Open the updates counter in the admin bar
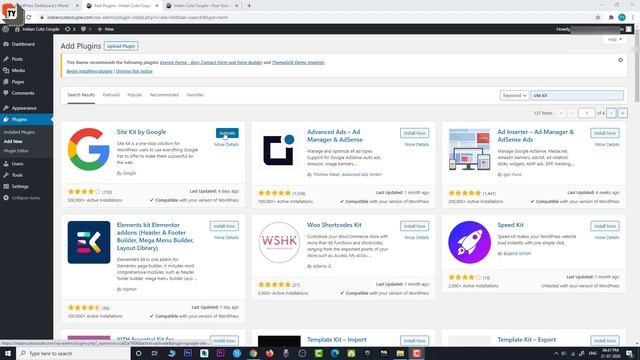The image size is (640, 360). [x=70, y=29]
